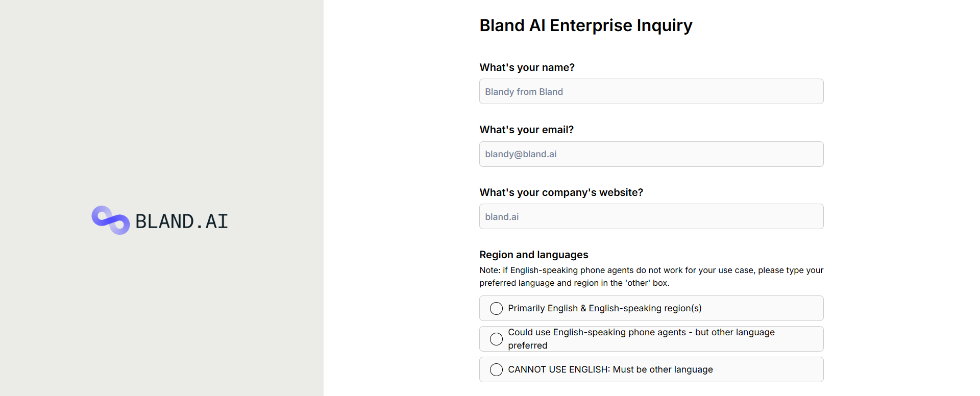Focus the company website input field

coord(651,217)
